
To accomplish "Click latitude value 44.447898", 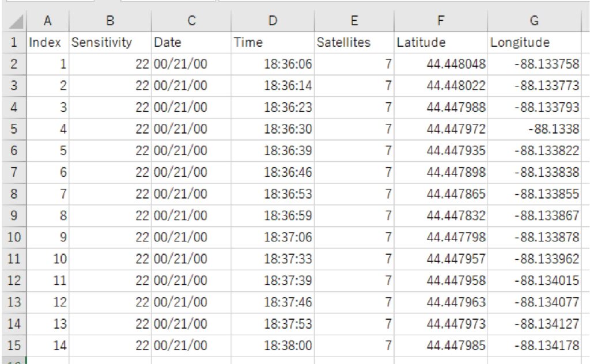I will (x=441, y=172).
